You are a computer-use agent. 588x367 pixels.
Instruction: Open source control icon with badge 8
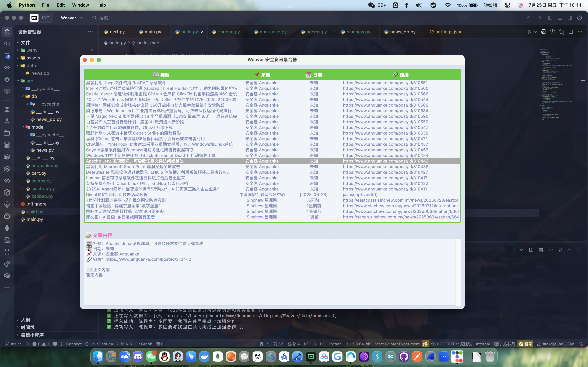click(7, 56)
